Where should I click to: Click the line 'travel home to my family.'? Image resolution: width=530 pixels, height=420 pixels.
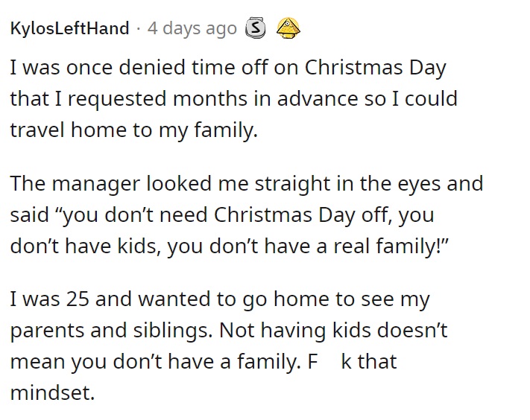click(x=134, y=130)
